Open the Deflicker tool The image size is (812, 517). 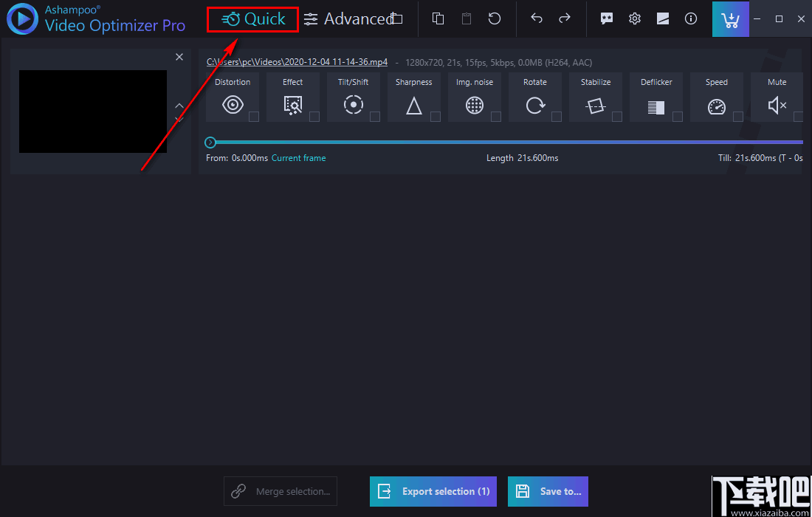click(656, 105)
